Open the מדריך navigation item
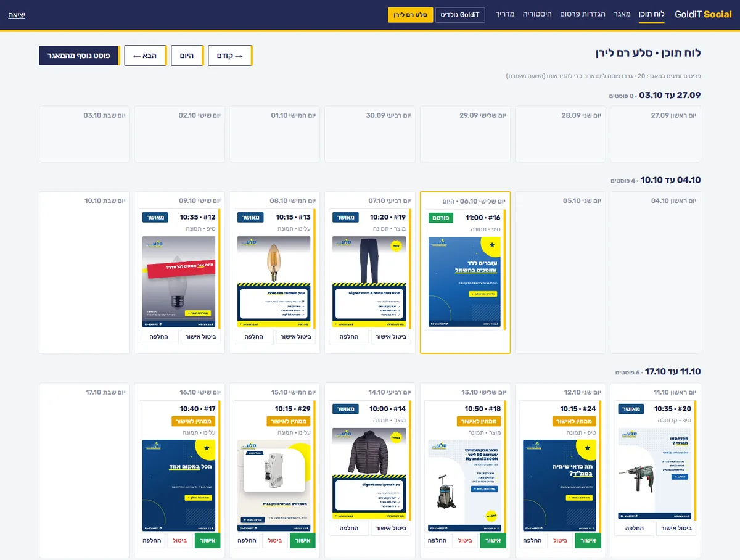Screen dimensions: 740x560 pyautogui.click(x=505, y=14)
